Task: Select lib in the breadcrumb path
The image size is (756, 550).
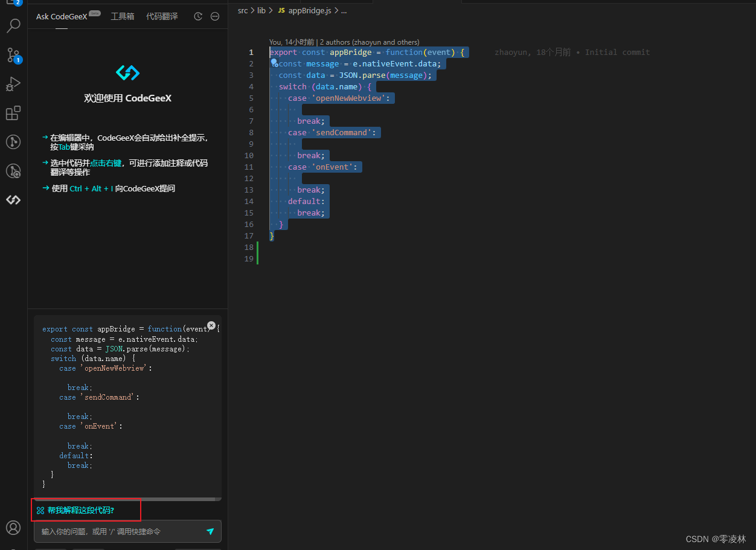Action: click(x=261, y=11)
